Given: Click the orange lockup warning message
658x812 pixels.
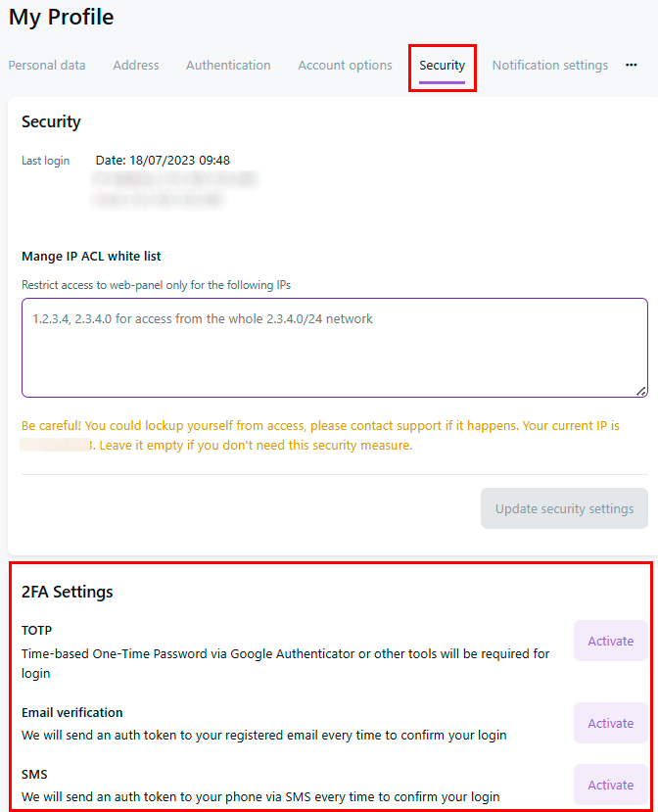Looking at the screenshot, I should [319, 436].
